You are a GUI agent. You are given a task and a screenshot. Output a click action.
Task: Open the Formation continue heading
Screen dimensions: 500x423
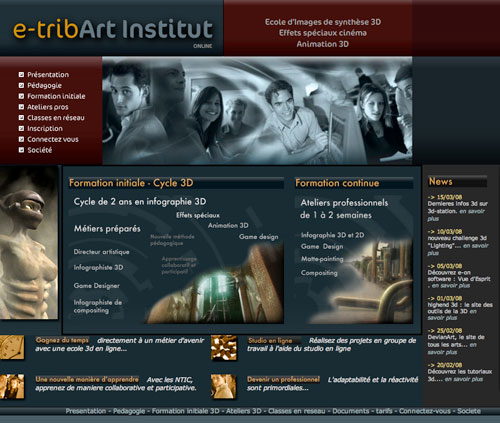(337, 183)
